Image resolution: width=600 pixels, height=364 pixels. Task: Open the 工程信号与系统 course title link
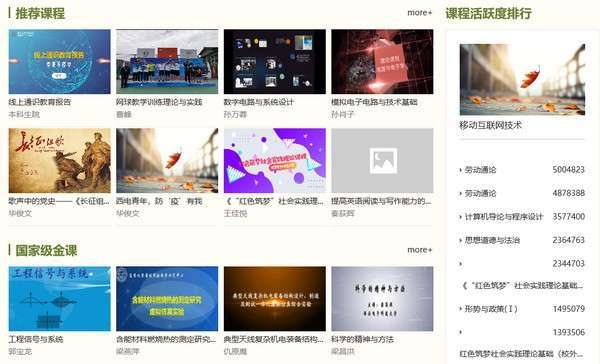(x=36, y=339)
